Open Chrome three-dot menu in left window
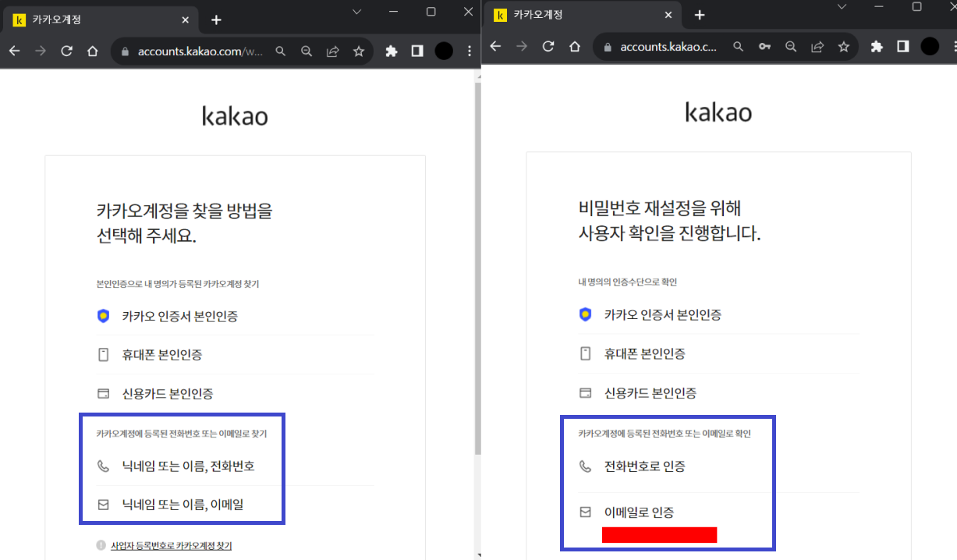 (x=470, y=51)
